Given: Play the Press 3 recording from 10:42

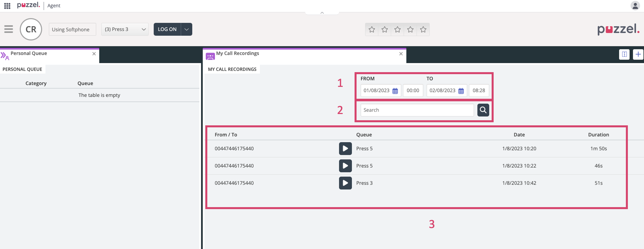Looking at the screenshot, I should tap(345, 183).
